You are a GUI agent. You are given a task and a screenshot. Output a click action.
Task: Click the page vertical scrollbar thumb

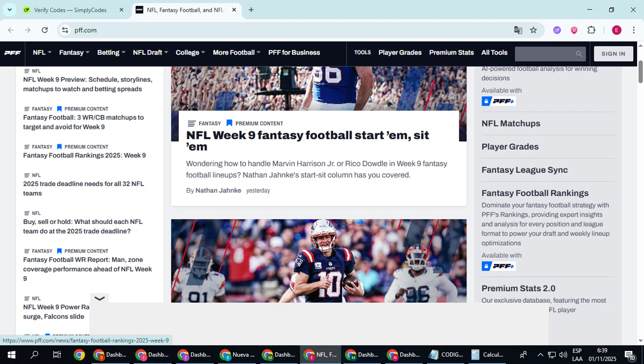(x=640, y=72)
